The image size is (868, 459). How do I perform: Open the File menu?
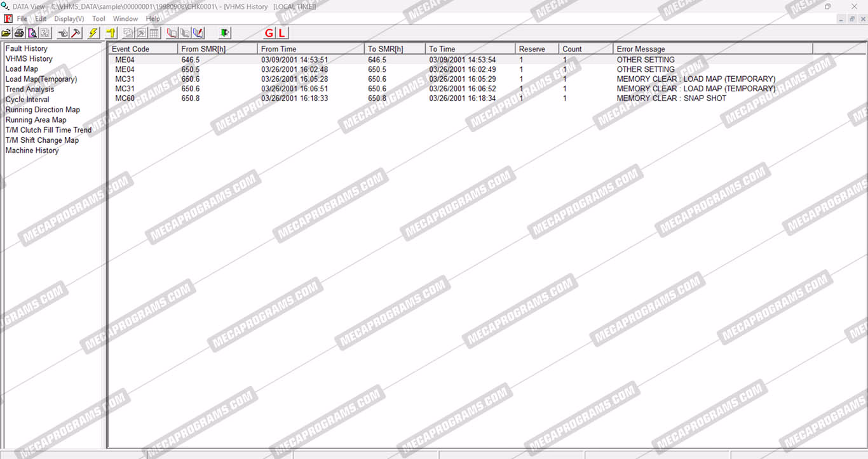22,19
